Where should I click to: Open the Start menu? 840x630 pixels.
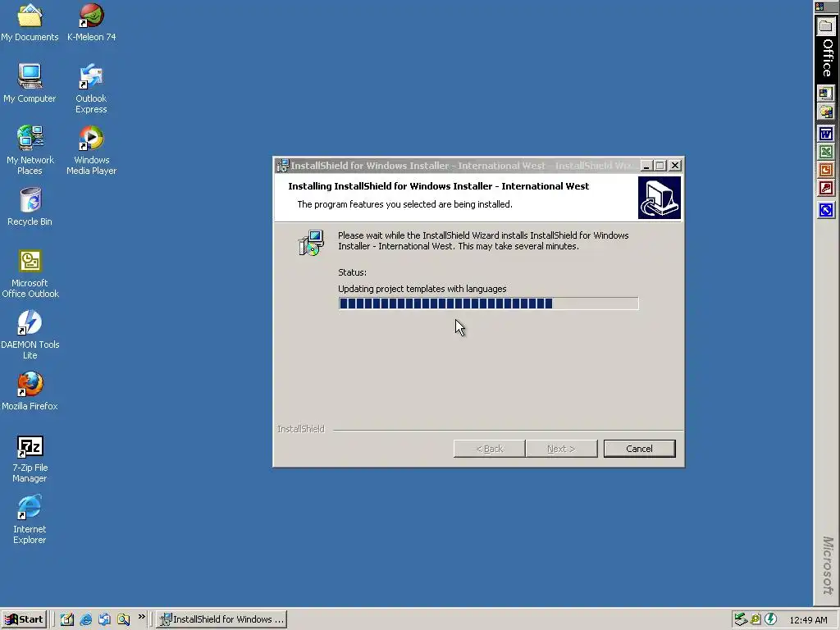pyautogui.click(x=24, y=619)
